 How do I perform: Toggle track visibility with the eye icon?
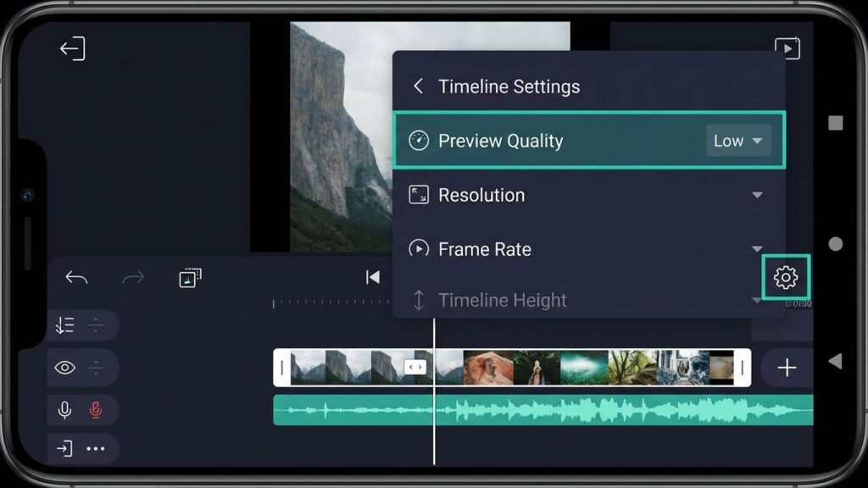[x=65, y=368]
